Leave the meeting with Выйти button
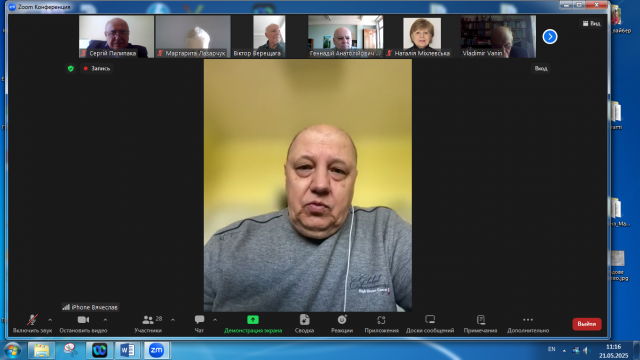This screenshot has height=360, width=640. (587, 324)
